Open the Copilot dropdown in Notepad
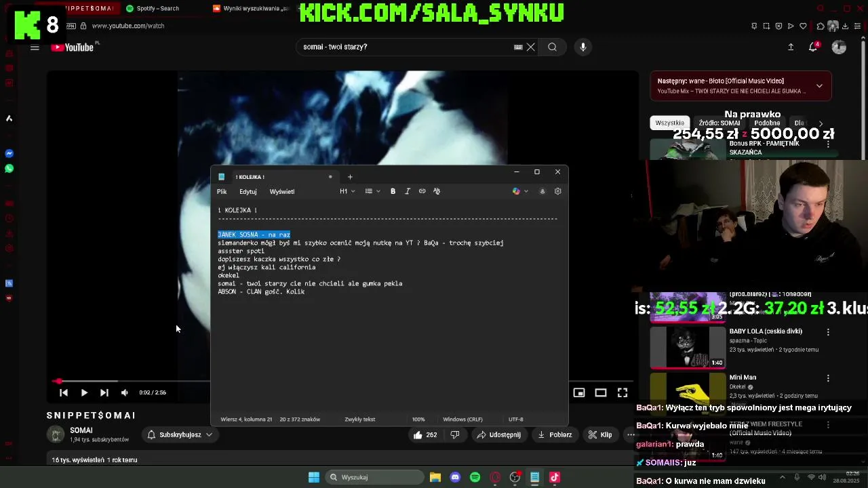This screenshot has height=488, width=868. click(520, 192)
